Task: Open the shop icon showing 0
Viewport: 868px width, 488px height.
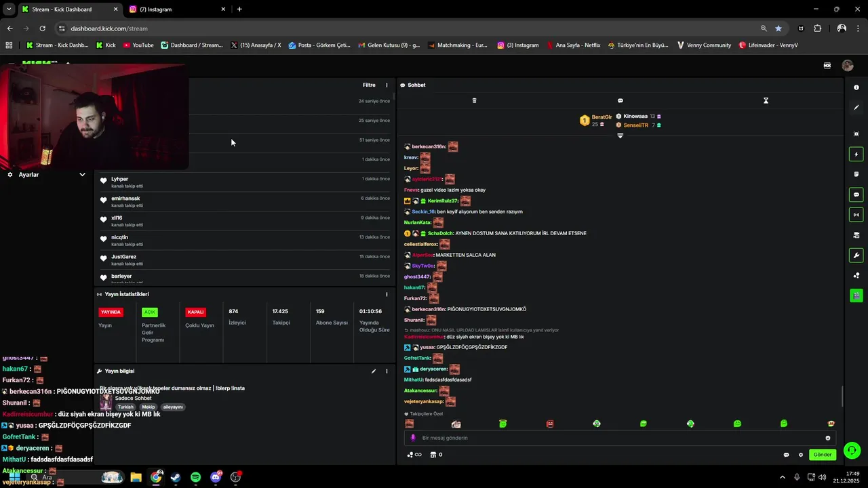Action: click(x=436, y=455)
